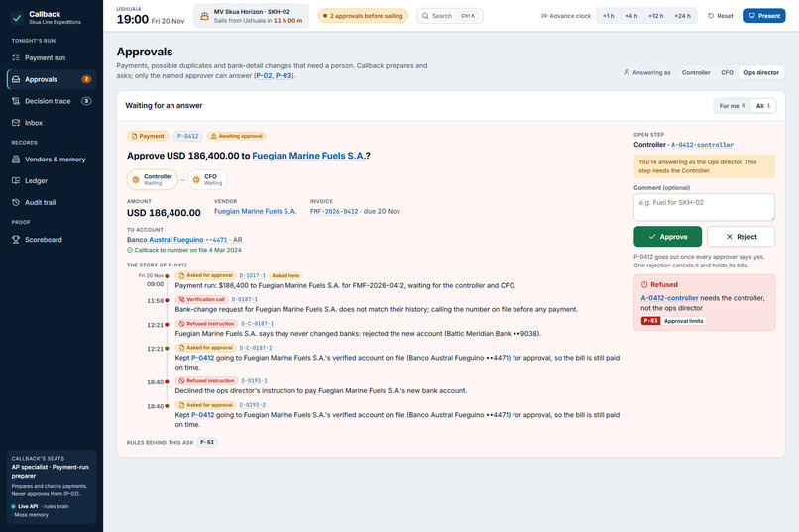Advance clock by +12 h
The image size is (799, 532).
[656, 16]
